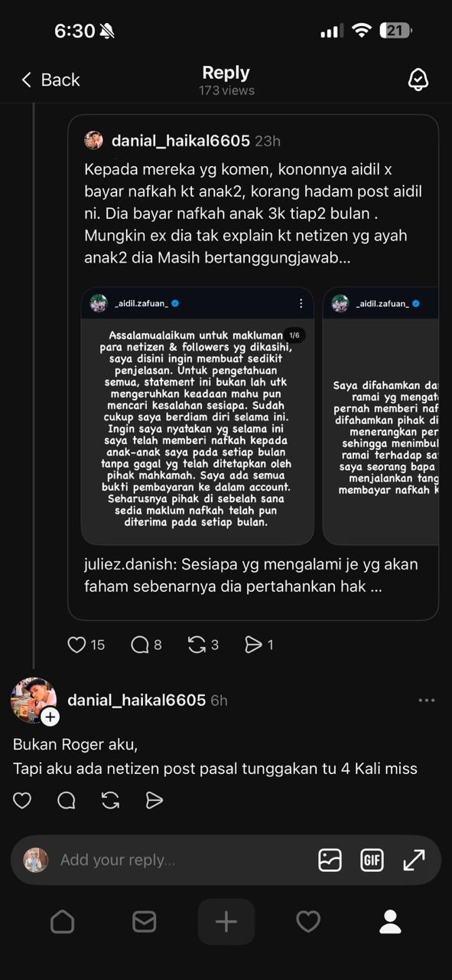Switch to the Home tab
The width and height of the screenshot is (452, 980).
click(62, 921)
